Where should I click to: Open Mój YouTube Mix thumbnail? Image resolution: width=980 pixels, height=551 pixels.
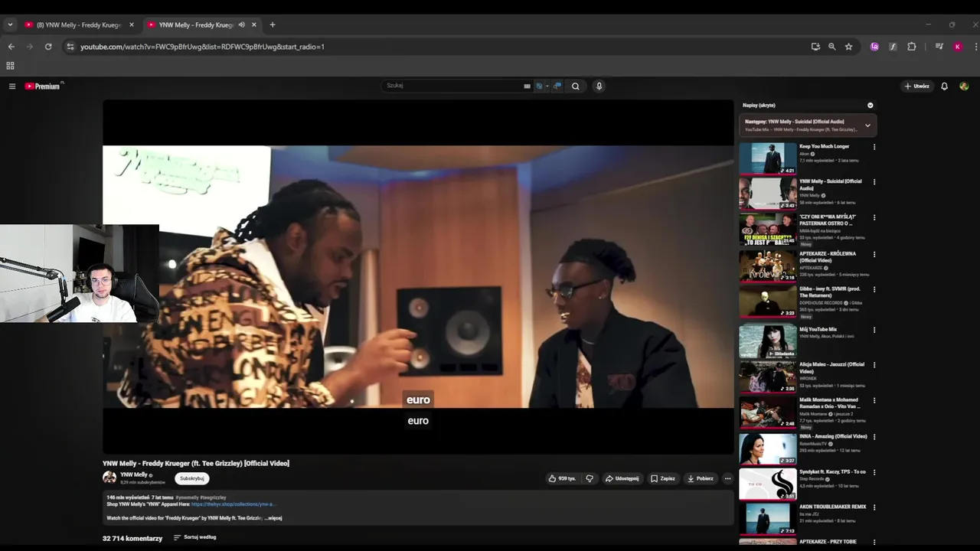click(768, 342)
